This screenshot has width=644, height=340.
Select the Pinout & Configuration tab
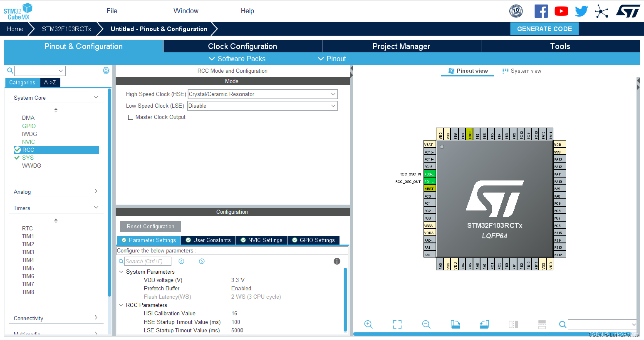pos(84,46)
